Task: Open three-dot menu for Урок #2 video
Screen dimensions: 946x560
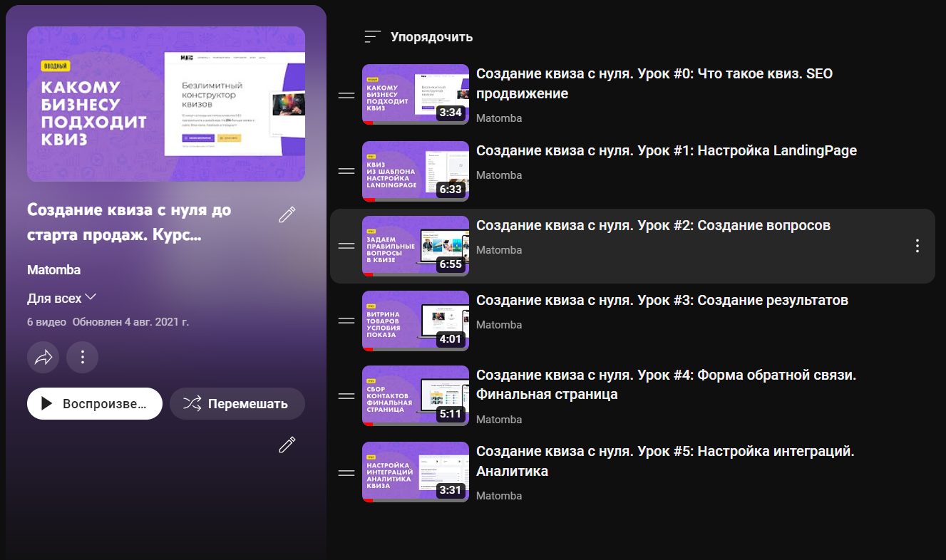Action: tap(917, 247)
